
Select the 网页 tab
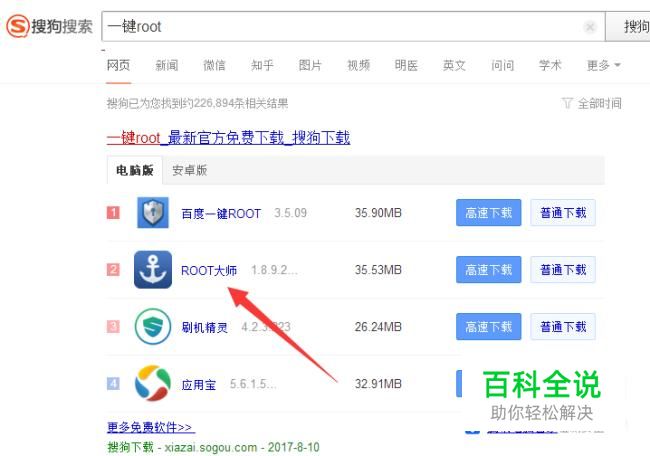pyautogui.click(x=118, y=65)
